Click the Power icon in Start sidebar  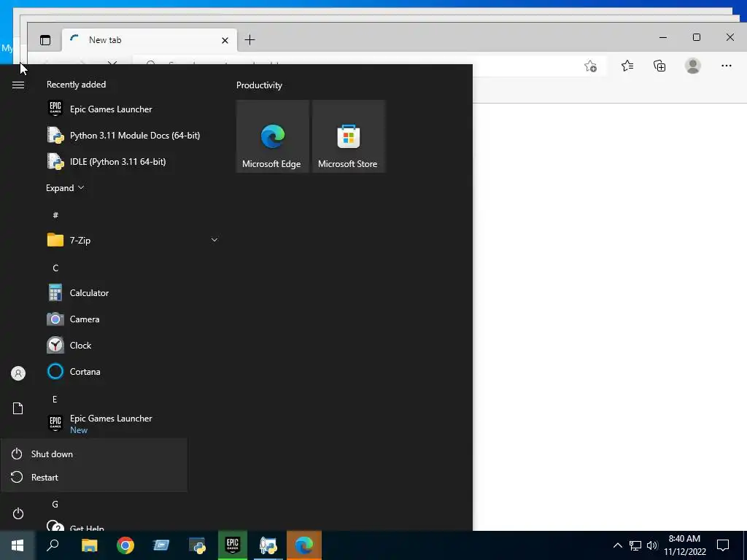pos(18,513)
